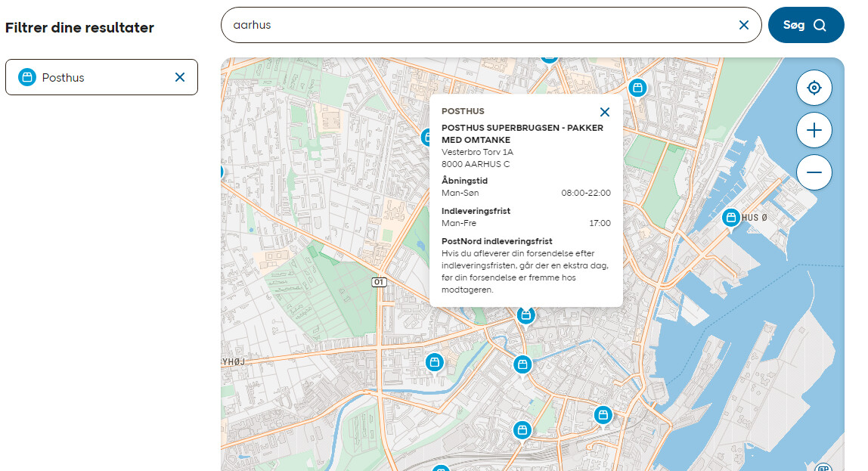Click the opening hours value "08:00-22:00"

586,193
